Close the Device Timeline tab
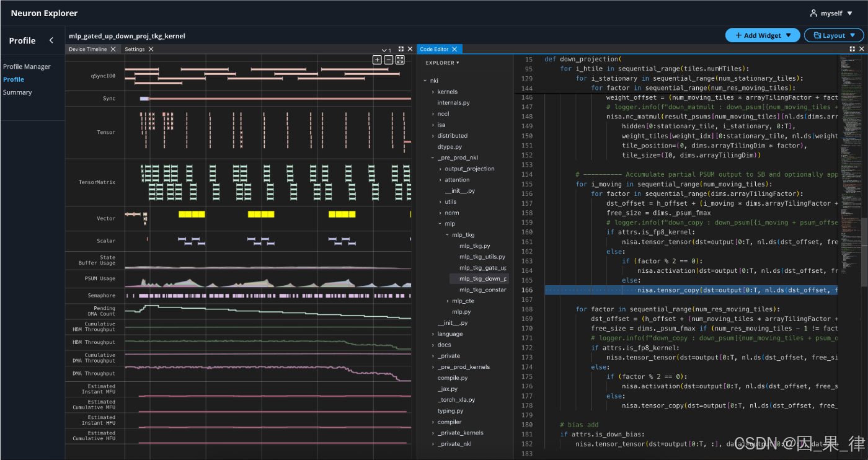 113,49
